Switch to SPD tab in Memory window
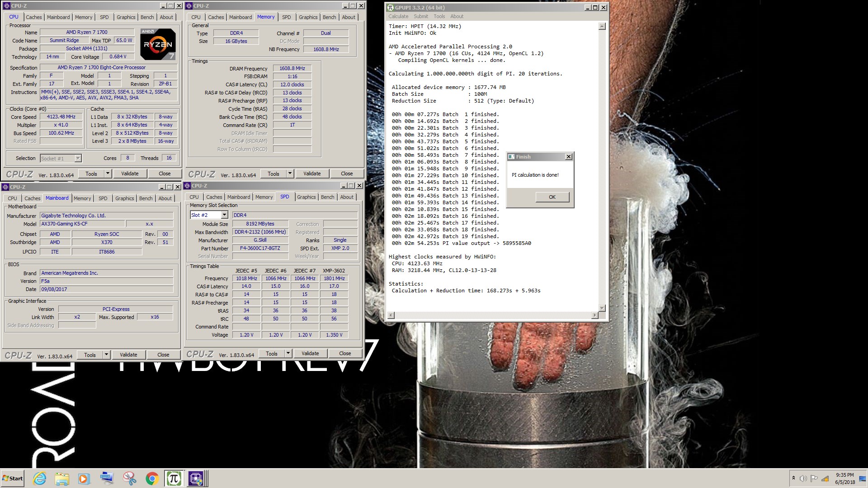The width and height of the screenshot is (868, 488). (x=287, y=17)
